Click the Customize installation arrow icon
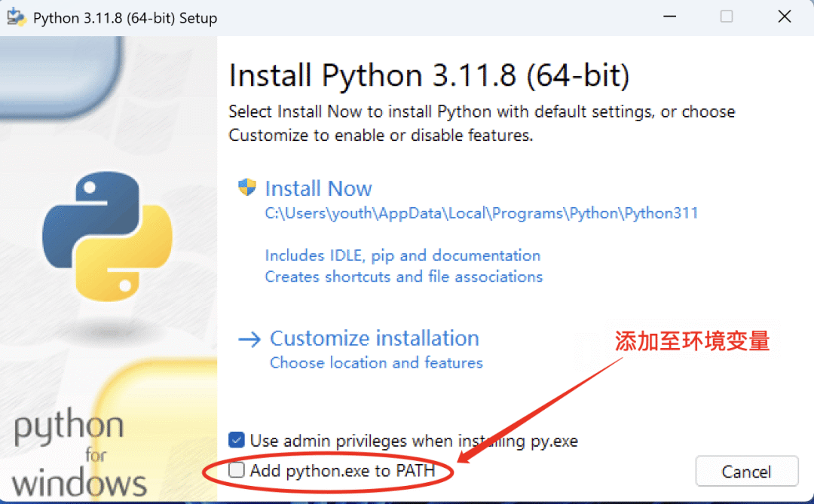The width and height of the screenshot is (814, 504). click(249, 340)
